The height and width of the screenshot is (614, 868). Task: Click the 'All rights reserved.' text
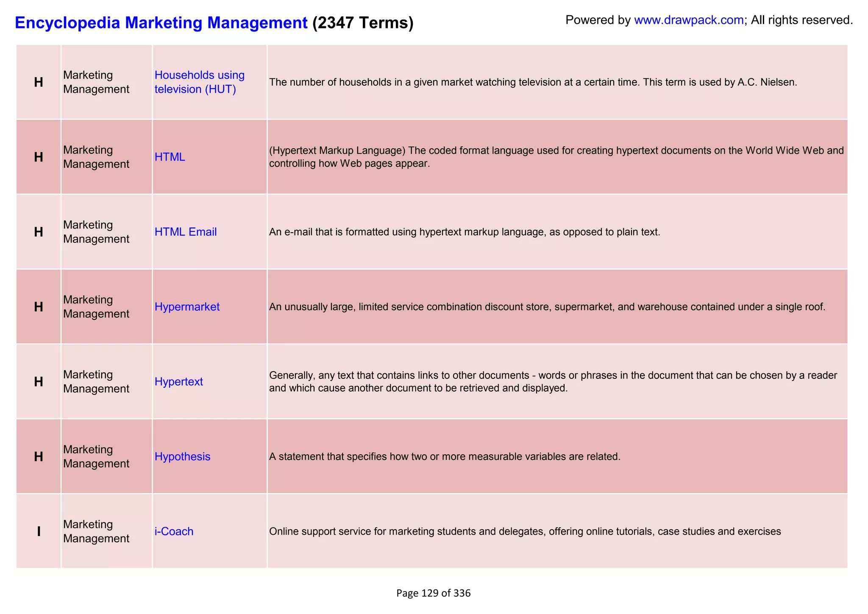802,20
